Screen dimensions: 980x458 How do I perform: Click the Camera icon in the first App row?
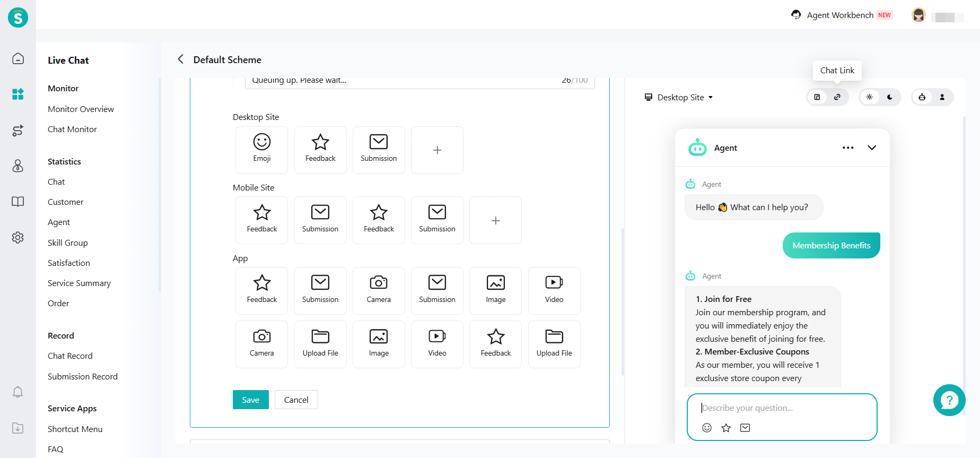tap(378, 290)
